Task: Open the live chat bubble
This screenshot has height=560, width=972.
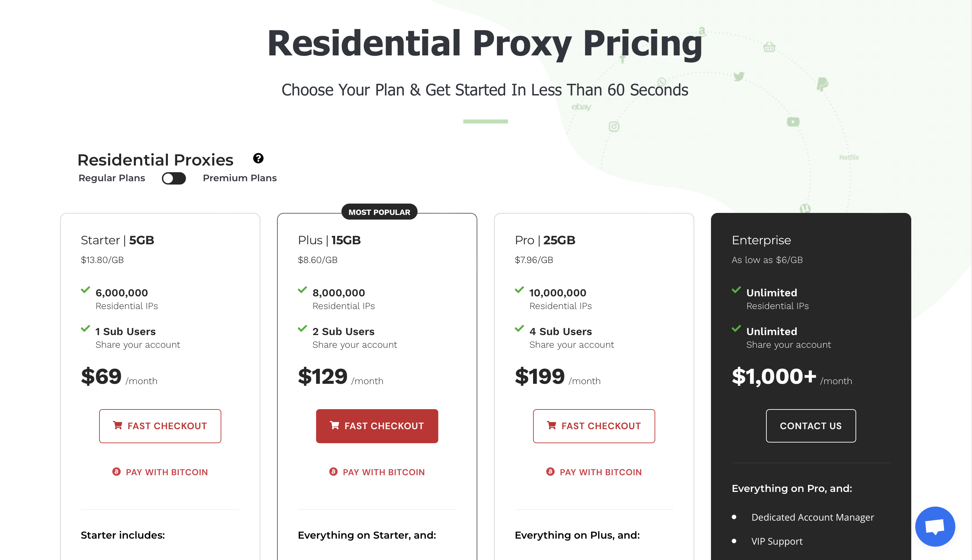Action: click(935, 526)
